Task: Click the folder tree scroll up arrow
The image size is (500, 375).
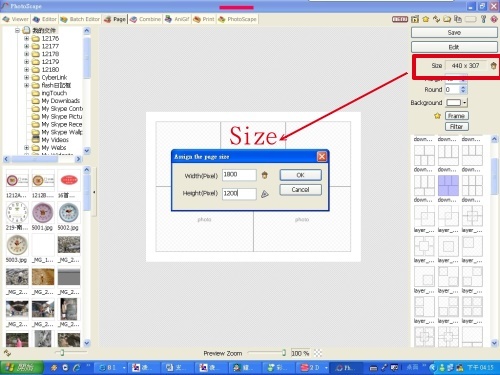Action: click(87, 31)
